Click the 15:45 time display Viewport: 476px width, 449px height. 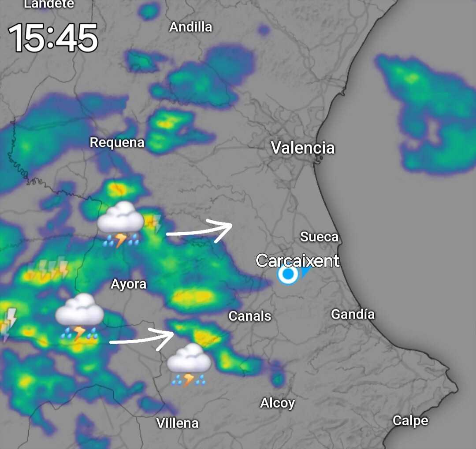click(x=53, y=38)
